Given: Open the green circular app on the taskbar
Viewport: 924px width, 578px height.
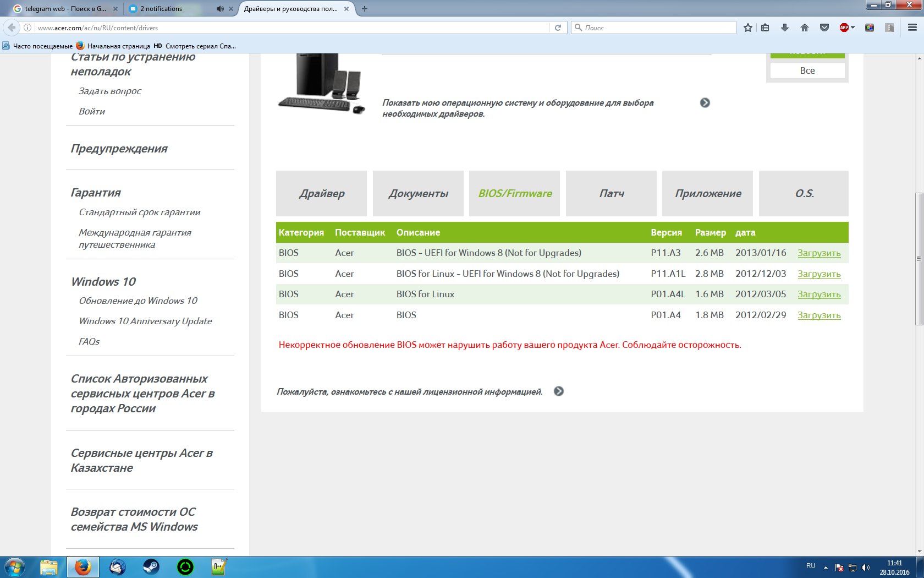Looking at the screenshot, I should coord(185,567).
